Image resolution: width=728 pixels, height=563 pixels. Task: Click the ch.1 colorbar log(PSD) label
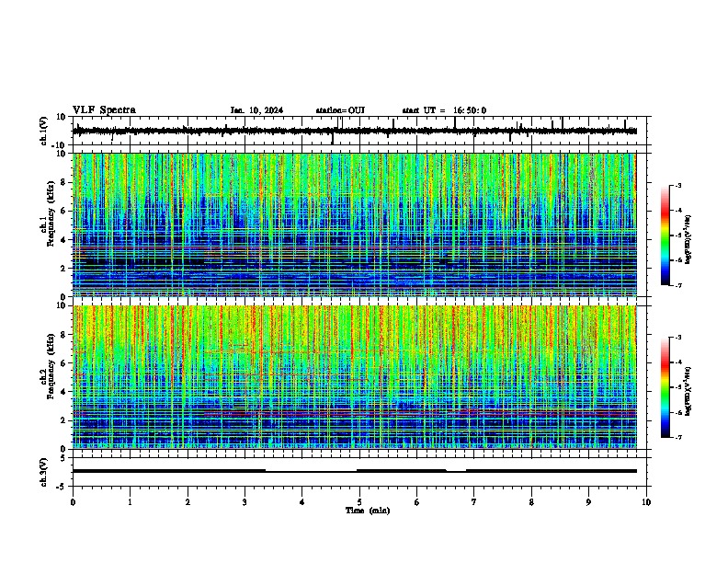tap(688, 240)
